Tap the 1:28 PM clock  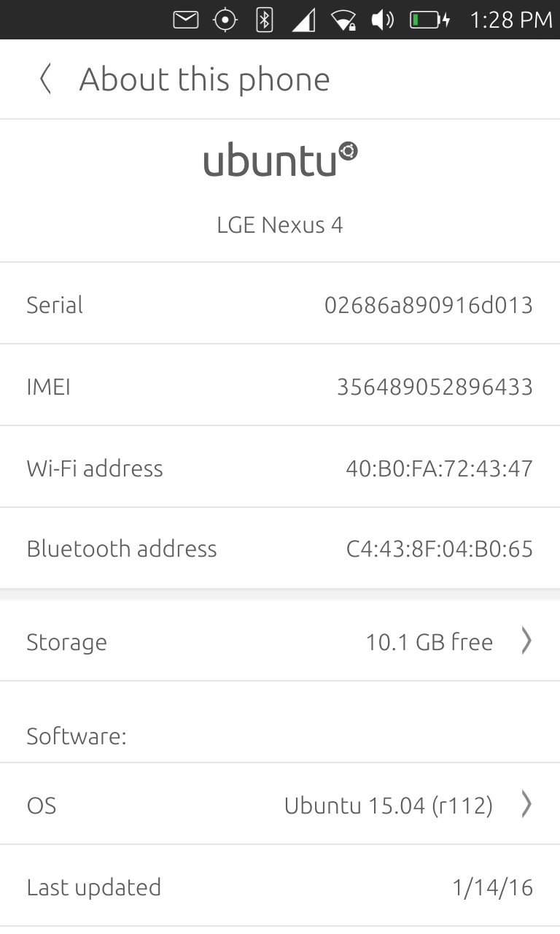pyautogui.click(x=510, y=20)
